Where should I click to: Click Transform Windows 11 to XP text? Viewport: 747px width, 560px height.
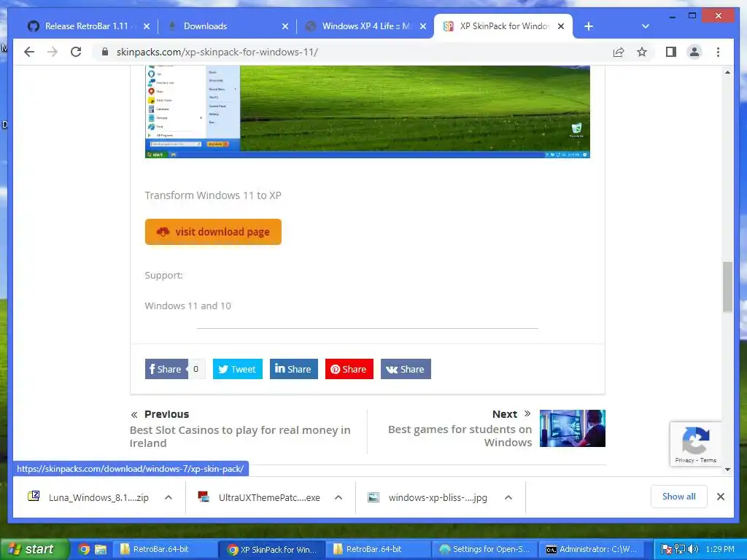pos(213,195)
